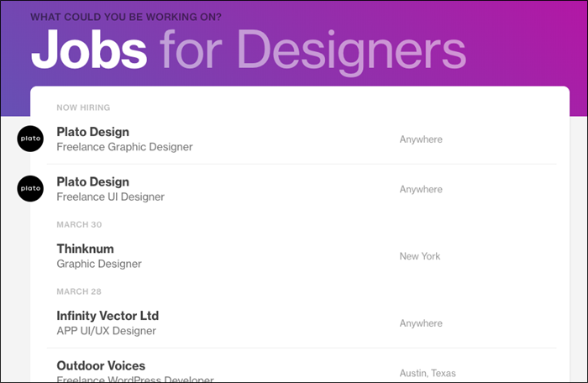Click the New York location text
Screen dimensions: 588x383
(x=420, y=256)
